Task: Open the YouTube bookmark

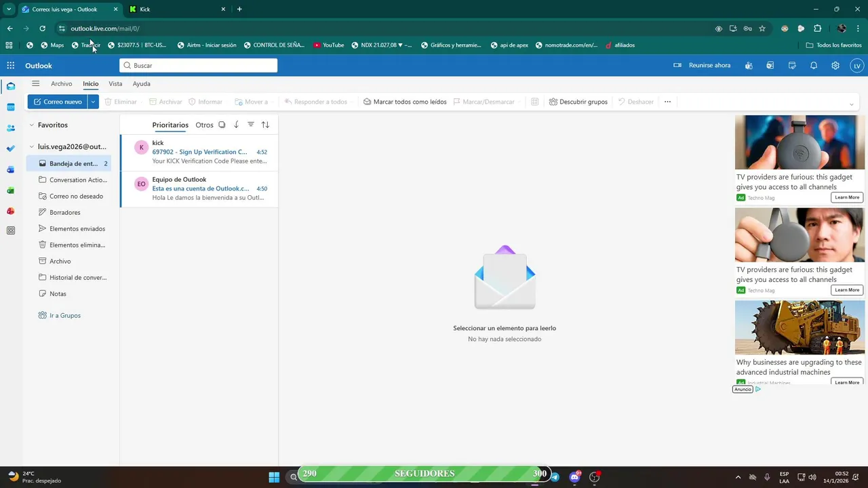Action: 328,45
